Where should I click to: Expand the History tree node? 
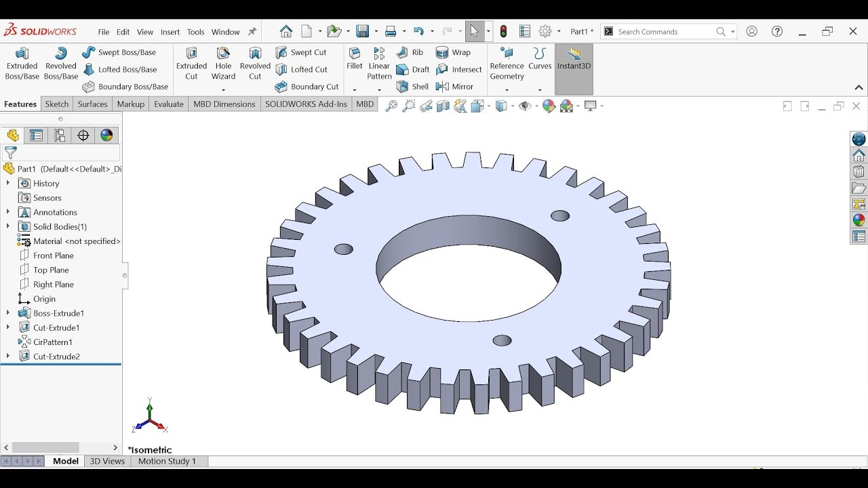[8, 183]
